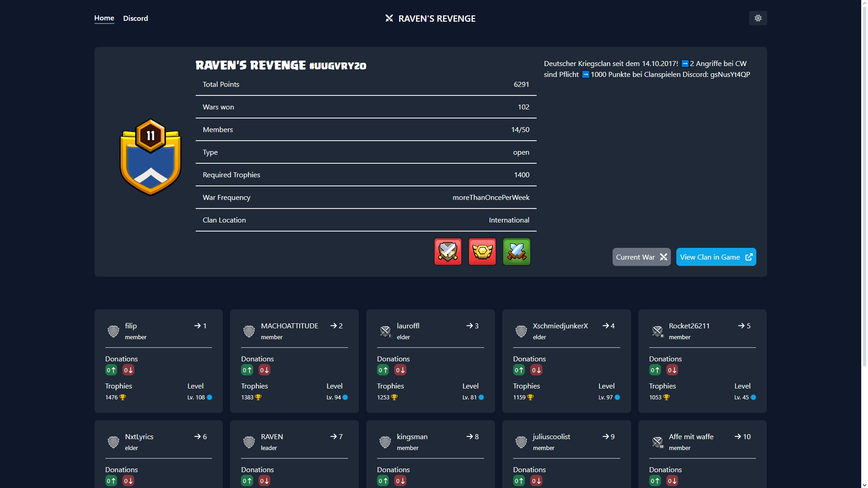Click juliuscoolist's donations received badge
This screenshot has width=868, height=488.
[x=536, y=481]
